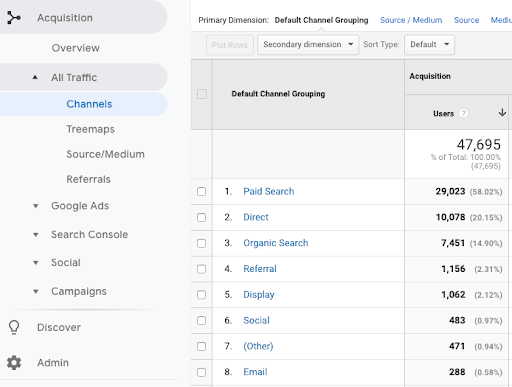Image resolution: width=512 pixels, height=387 pixels.
Task: Open the Referral channel link
Action: tap(260, 269)
